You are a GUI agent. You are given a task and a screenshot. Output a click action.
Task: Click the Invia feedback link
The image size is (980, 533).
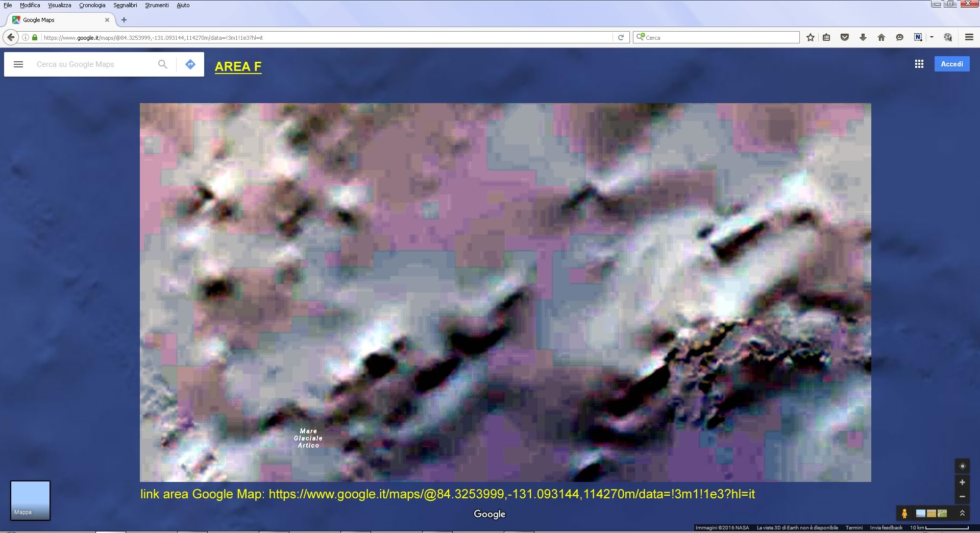click(x=886, y=527)
